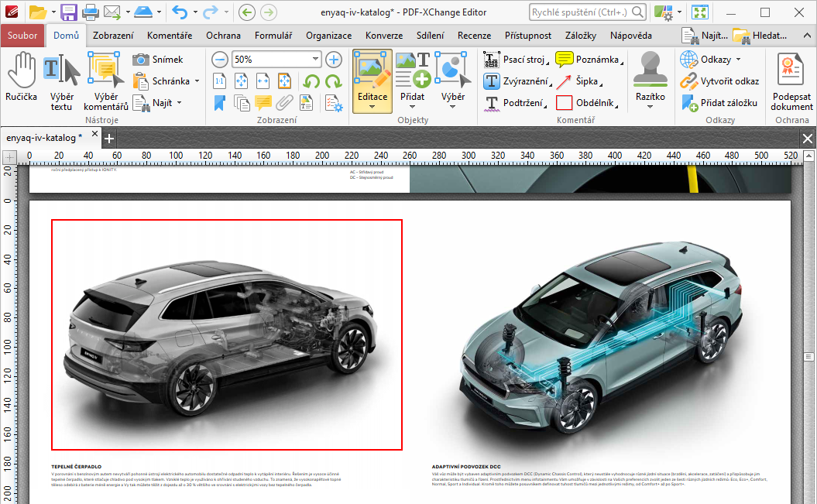The width and height of the screenshot is (817, 504).
Task: Open the Konverze tab
Action: 384,36
